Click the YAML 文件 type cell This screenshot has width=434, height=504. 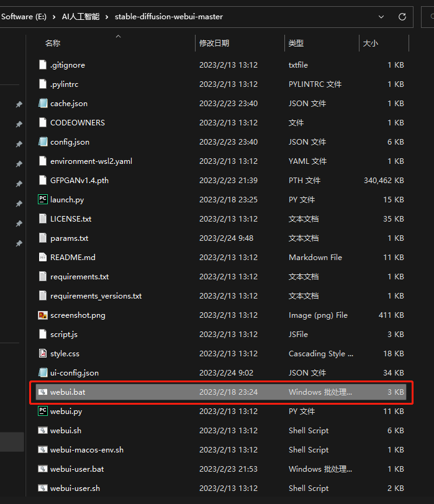(x=307, y=161)
